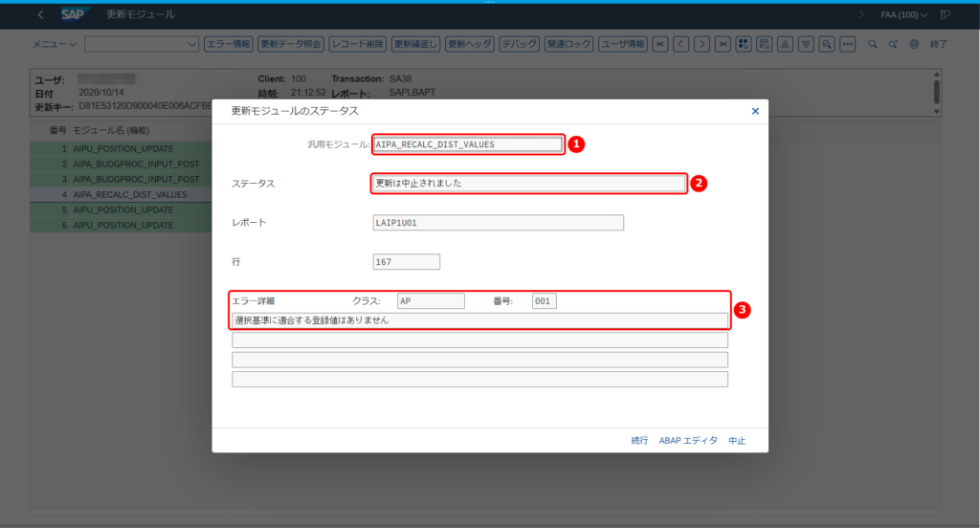Click the レコード削除 button
This screenshot has width=980, height=528.
[358, 44]
